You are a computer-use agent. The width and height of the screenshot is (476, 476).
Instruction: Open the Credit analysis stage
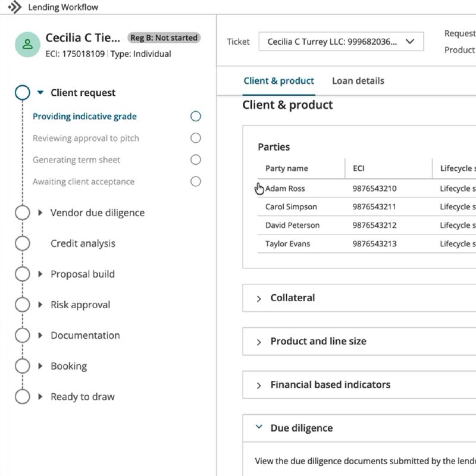[x=83, y=243]
